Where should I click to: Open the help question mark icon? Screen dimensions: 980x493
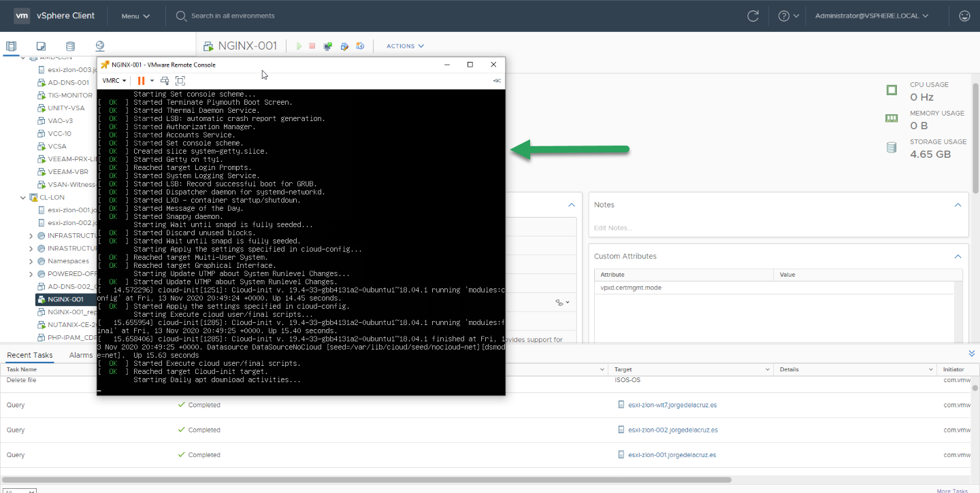783,16
